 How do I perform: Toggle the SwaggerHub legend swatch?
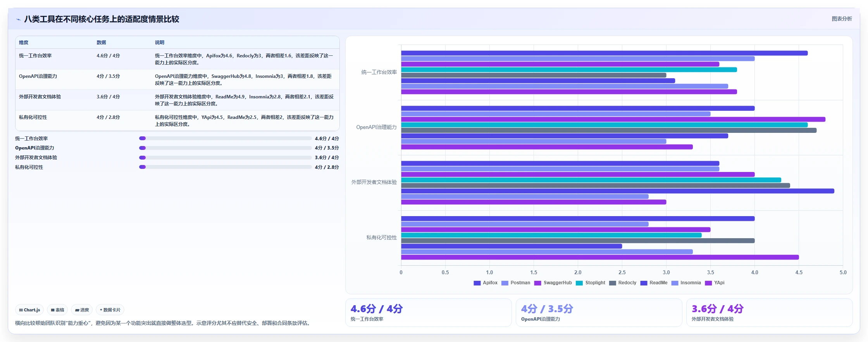coord(537,283)
